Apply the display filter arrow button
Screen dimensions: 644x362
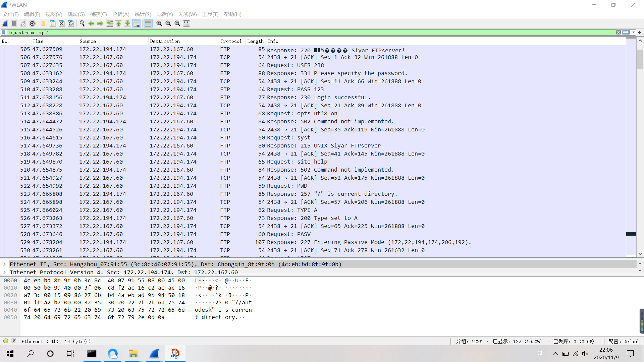(626, 33)
